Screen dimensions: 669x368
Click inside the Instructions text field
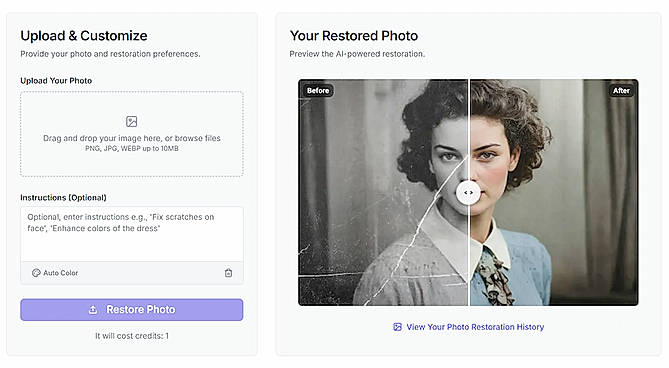pyautogui.click(x=132, y=234)
